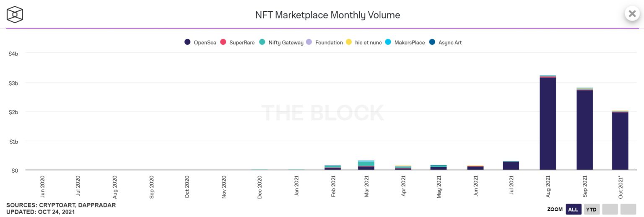Click the SuperRare red legend dot
Image resolution: width=644 pixels, height=217 pixels.
pyautogui.click(x=223, y=42)
